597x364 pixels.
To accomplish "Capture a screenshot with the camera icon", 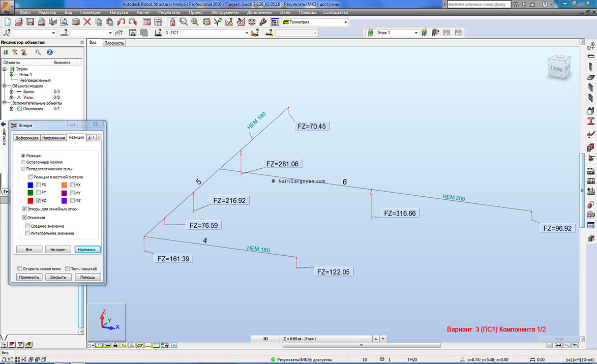I will click(x=76, y=22).
